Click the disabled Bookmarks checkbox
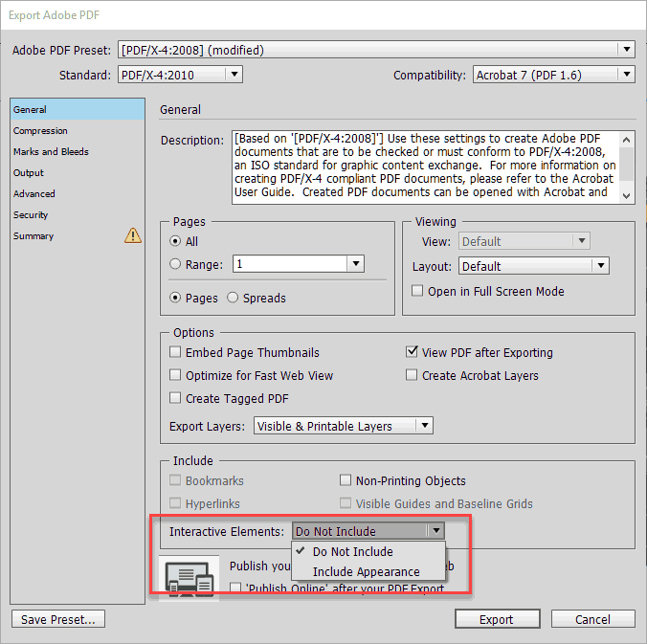This screenshot has width=647, height=644. coord(175,480)
